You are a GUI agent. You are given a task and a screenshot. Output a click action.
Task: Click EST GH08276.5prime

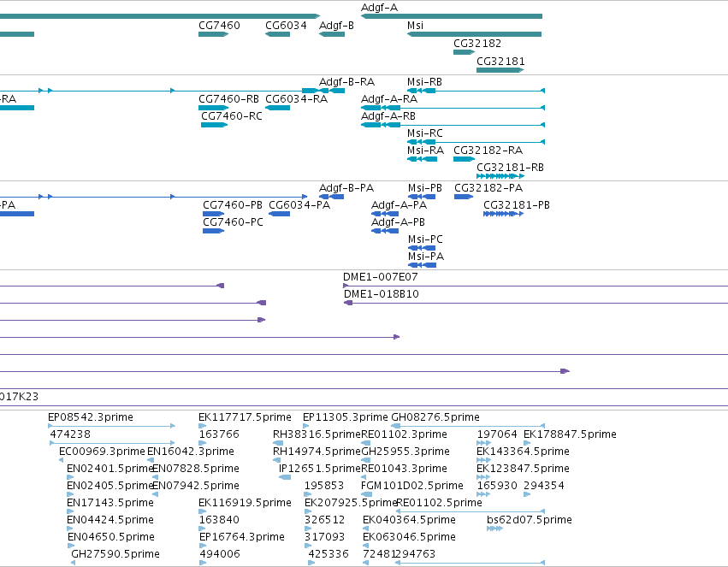point(435,417)
